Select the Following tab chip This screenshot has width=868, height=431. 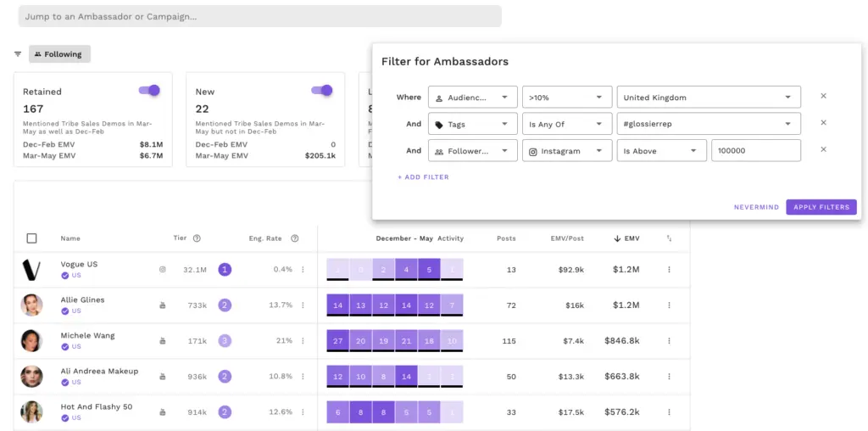tap(59, 54)
